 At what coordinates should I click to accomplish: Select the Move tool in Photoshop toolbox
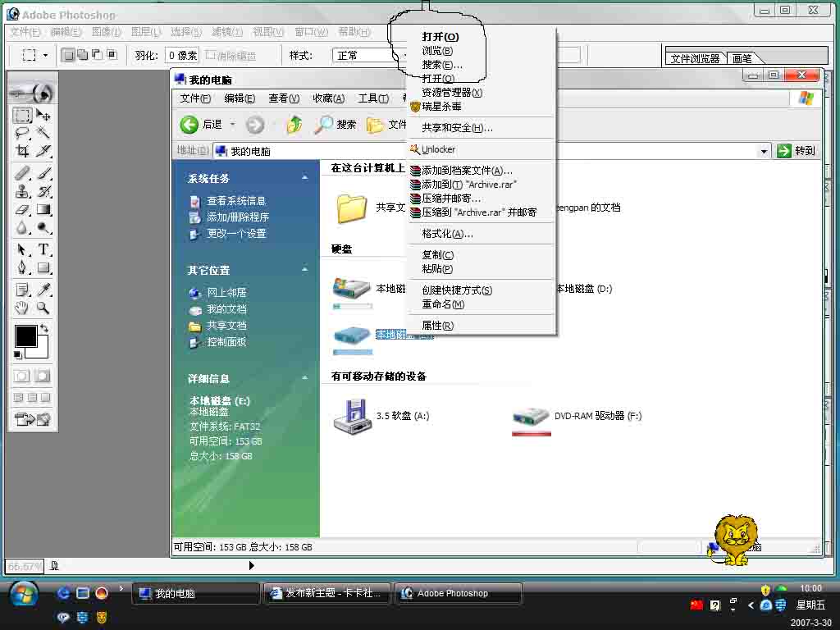[43, 115]
